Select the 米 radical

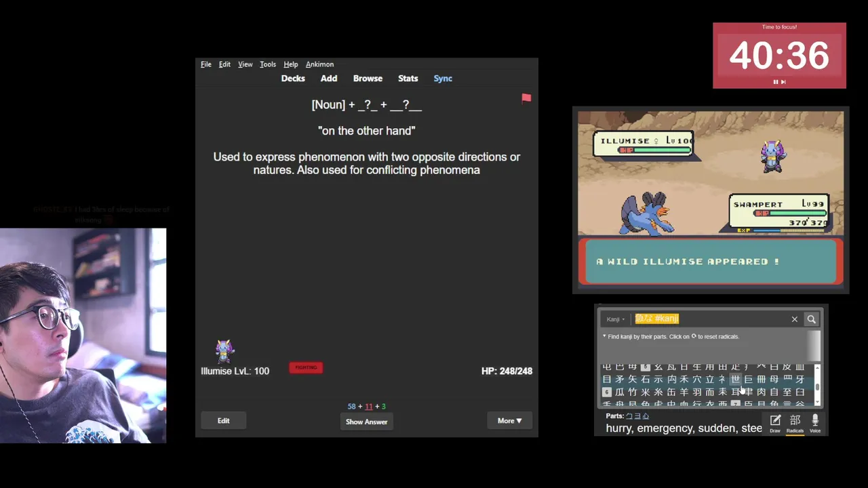tap(646, 392)
